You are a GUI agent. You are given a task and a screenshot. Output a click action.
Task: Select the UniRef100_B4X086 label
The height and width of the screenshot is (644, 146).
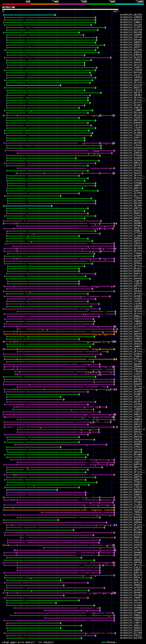point(131,32)
